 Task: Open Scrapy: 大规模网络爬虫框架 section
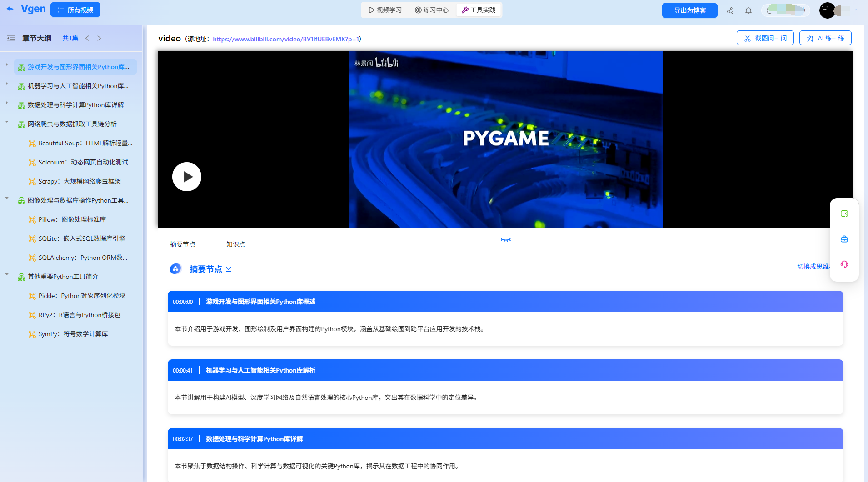(x=81, y=181)
